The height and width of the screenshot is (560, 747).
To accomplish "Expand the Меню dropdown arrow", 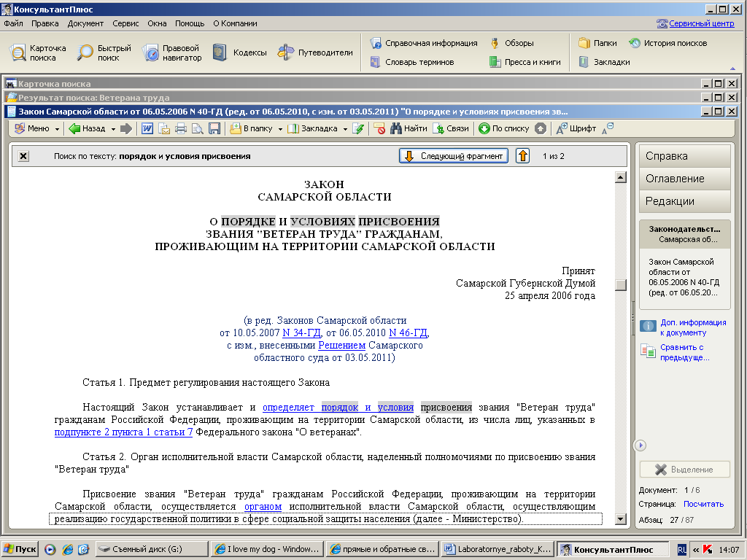I will tap(57, 129).
